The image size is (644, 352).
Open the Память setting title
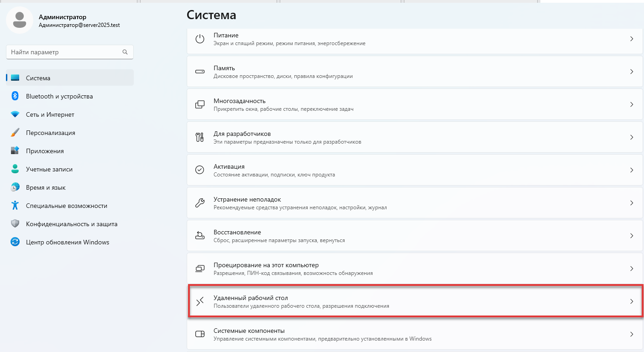pyautogui.click(x=224, y=68)
